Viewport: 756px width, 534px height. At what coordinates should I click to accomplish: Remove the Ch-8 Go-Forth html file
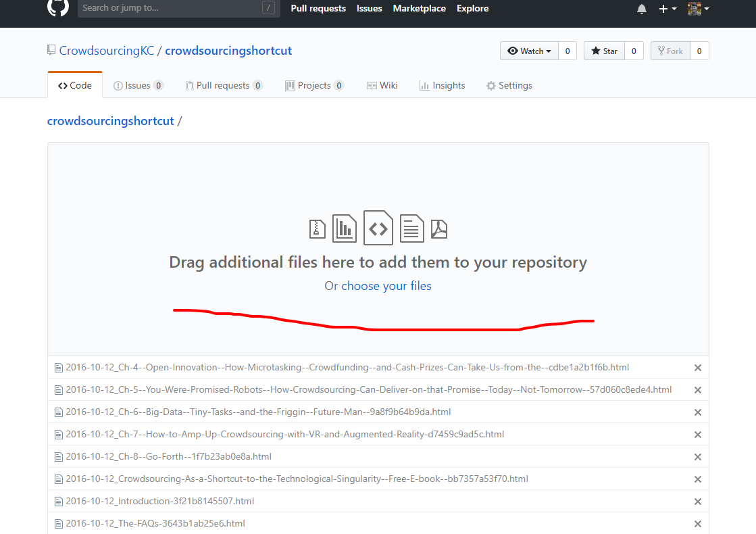pos(697,456)
